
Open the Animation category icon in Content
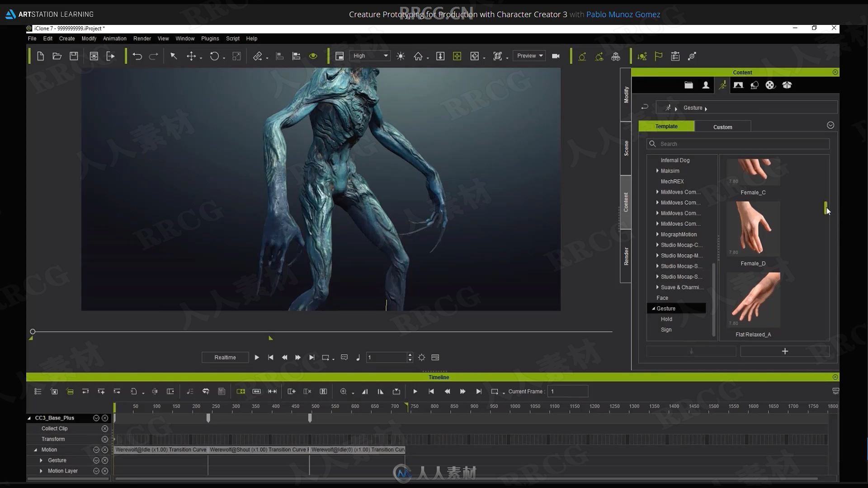(722, 85)
